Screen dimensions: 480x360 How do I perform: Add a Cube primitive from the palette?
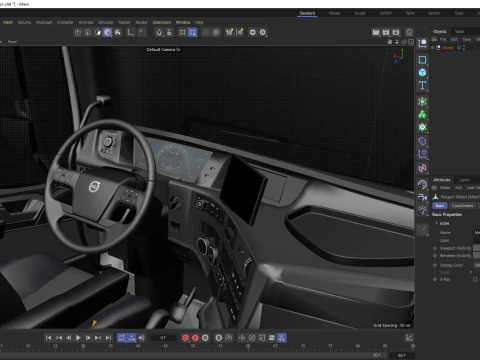[422, 72]
